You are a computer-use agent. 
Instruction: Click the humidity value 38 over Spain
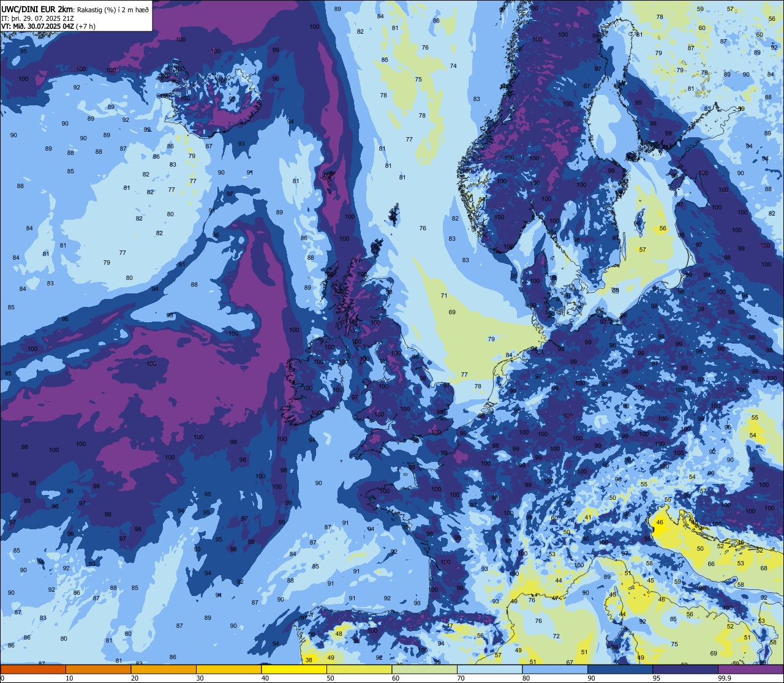click(x=309, y=660)
